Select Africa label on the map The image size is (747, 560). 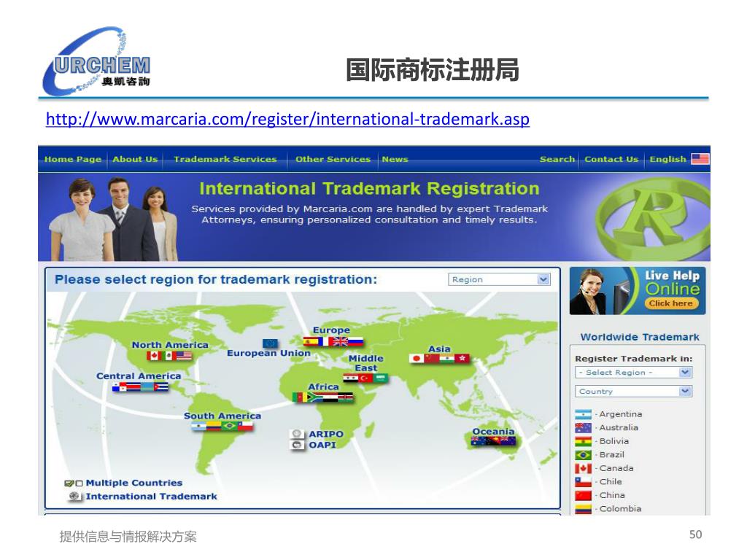(x=323, y=386)
